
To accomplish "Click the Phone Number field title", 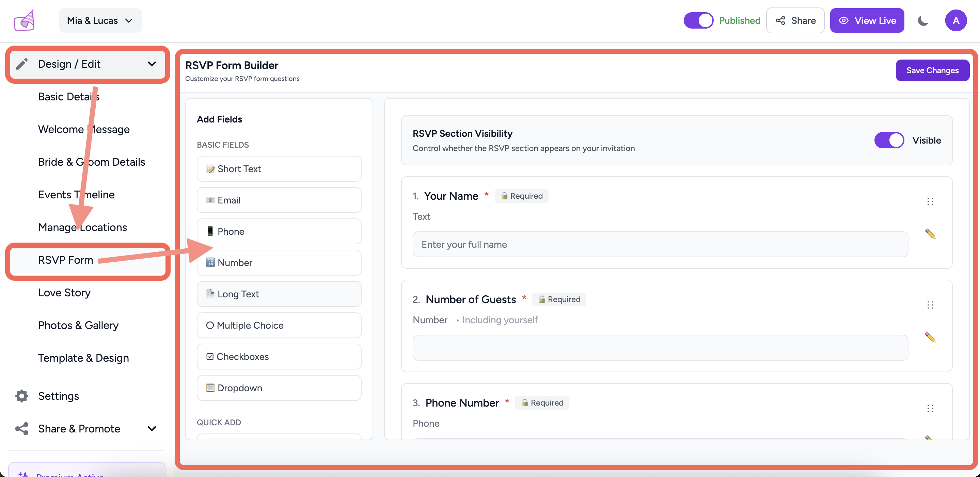I will [x=462, y=403].
